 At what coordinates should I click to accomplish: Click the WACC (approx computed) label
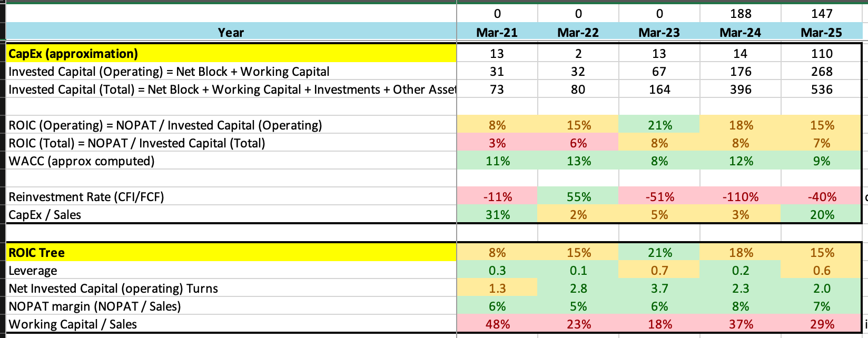pos(231,161)
